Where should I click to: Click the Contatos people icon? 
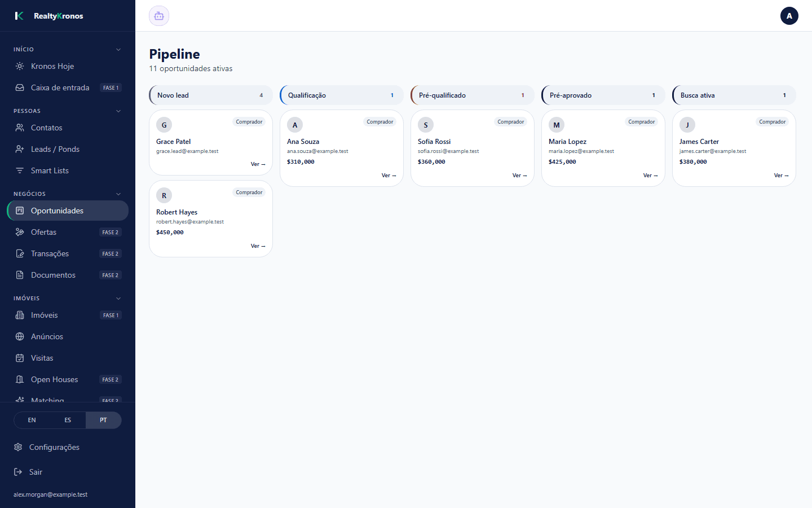(20, 128)
